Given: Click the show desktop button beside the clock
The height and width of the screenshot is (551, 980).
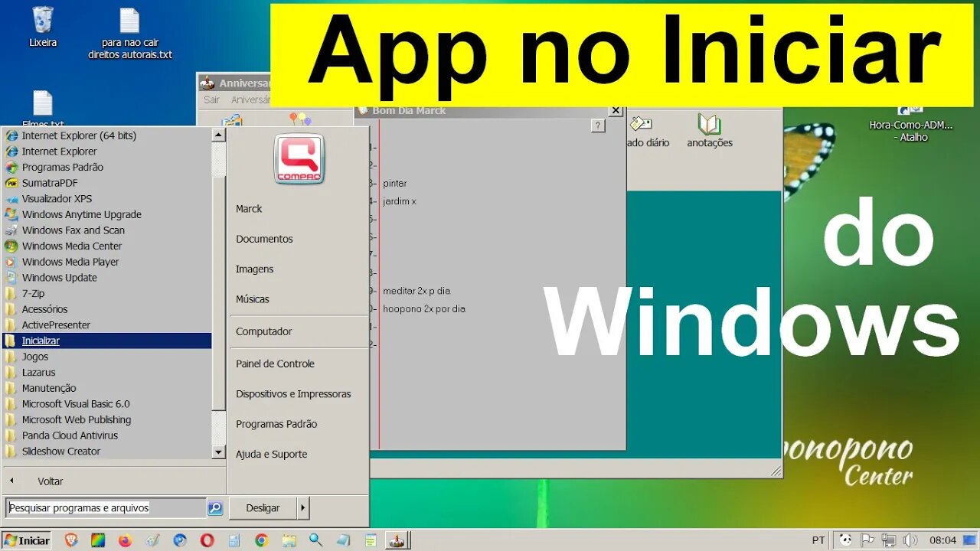Looking at the screenshot, I should 969,540.
